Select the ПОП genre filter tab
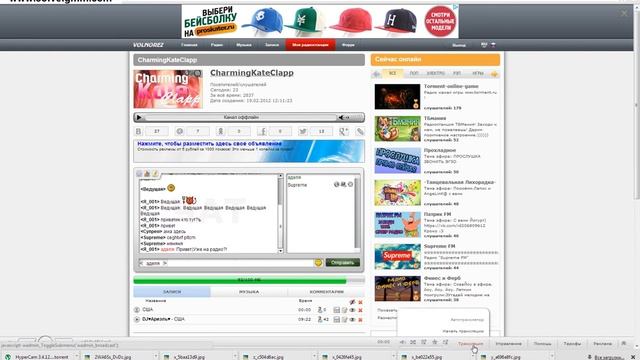Screen dimensions: 640x360 point(414,73)
